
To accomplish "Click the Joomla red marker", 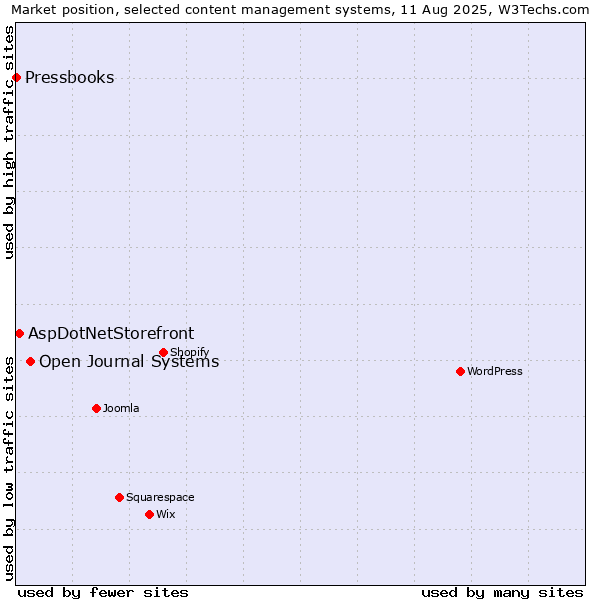I will point(96,409).
